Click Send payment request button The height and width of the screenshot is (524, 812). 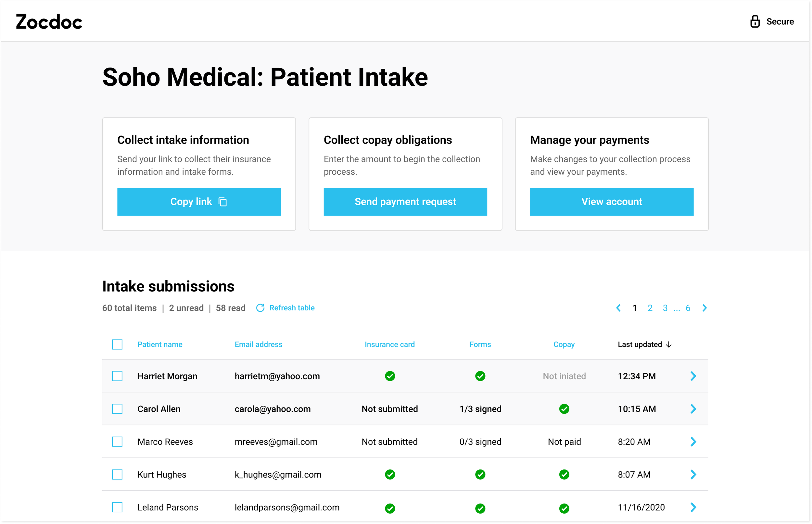tap(405, 202)
